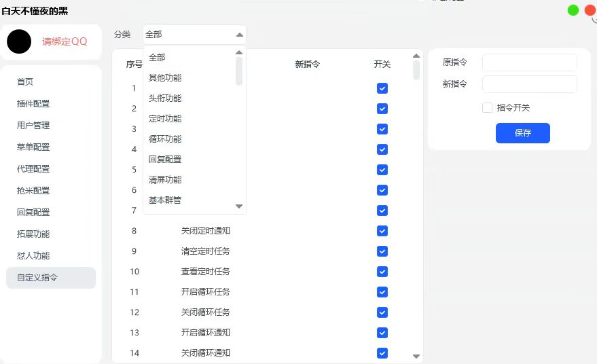Image resolution: width=597 pixels, height=364 pixels.
Task: Click the table scroll-down arrow
Action: point(416,356)
